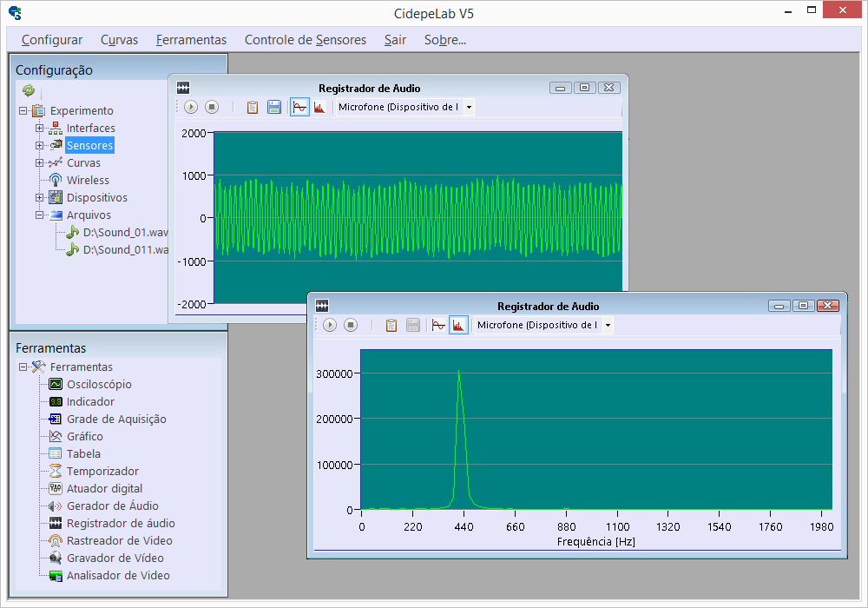868x608 pixels.
Task: Click the Sair menu
Action: click(x=395, y=40)
